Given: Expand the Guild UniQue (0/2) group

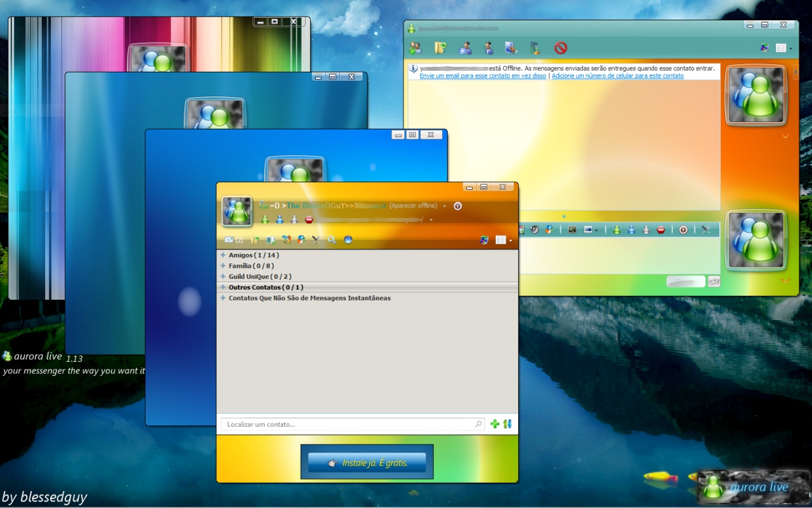Looking at the screenshot, I should [223, 276].
